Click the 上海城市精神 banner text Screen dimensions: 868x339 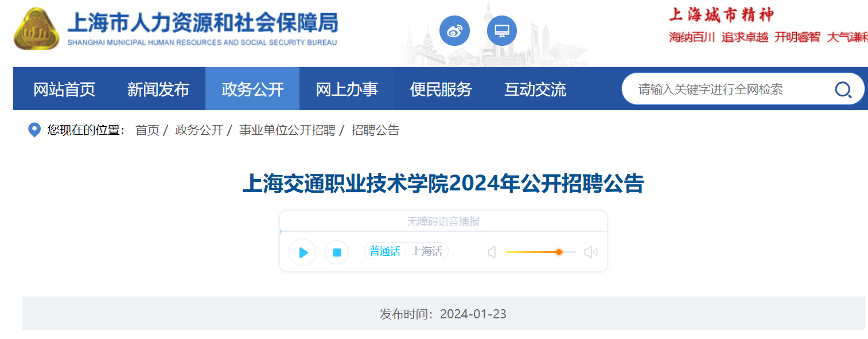coord(721,15)
